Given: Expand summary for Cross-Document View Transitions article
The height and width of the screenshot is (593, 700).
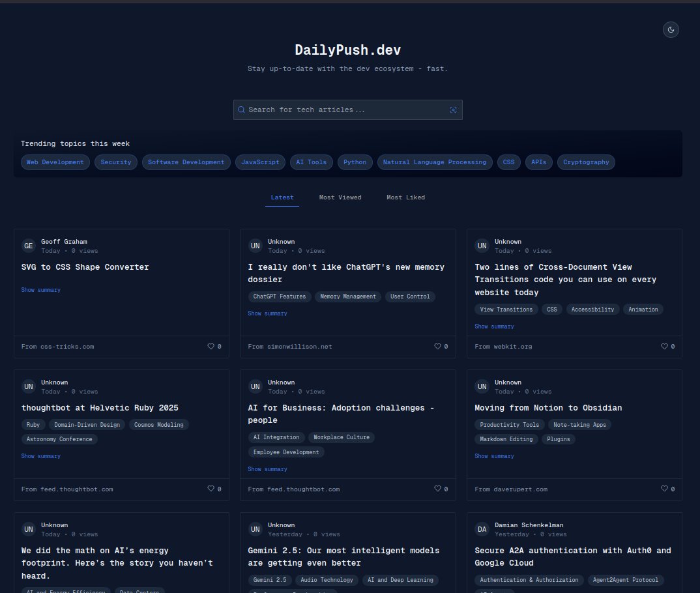Looking at the screenshot, I should click(x=494, y=326).
